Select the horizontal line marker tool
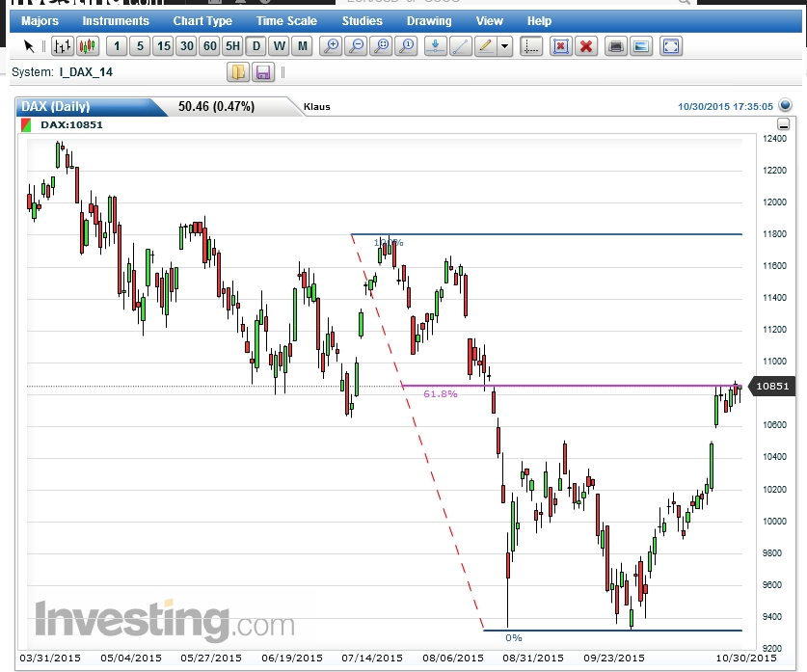The width and height of the screenshot is (807, 672). (x=436, y=46)
